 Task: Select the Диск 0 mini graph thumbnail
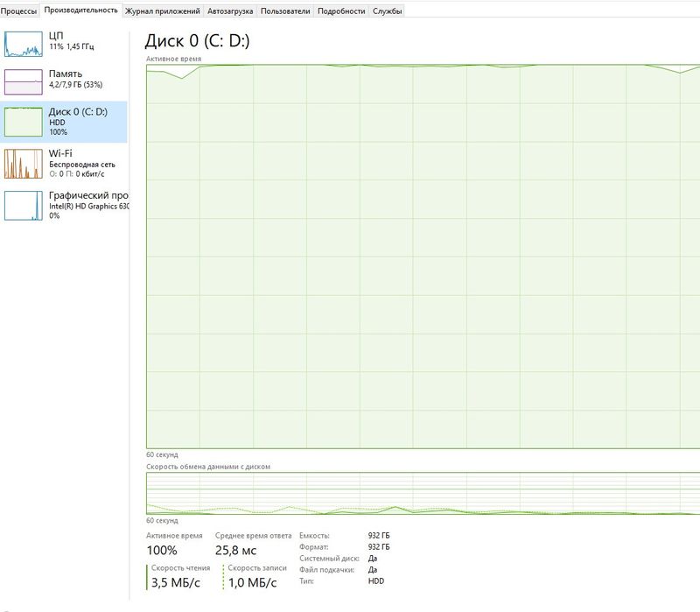[x=24, y=122]
